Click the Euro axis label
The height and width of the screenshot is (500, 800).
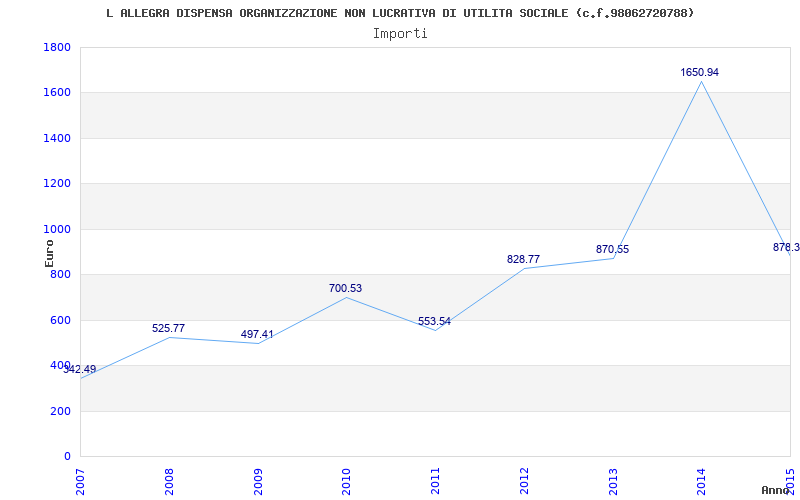(x=49, y=253)
